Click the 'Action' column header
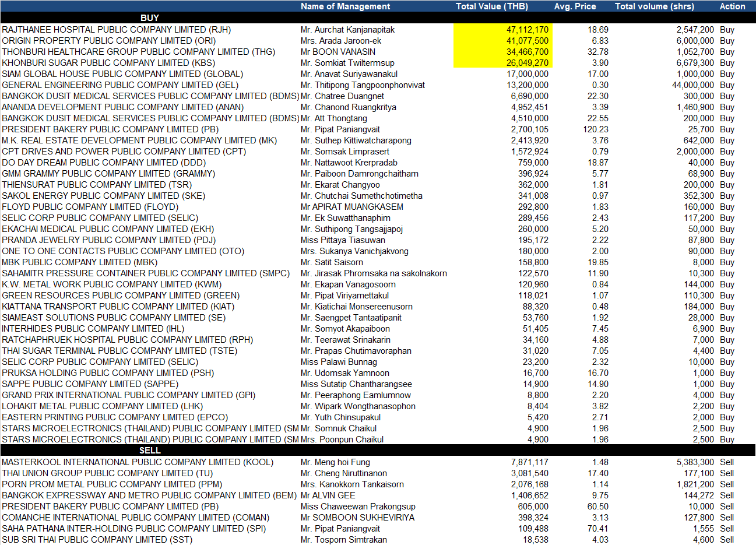This screenshot has height=545, width=756. (732, 6)
